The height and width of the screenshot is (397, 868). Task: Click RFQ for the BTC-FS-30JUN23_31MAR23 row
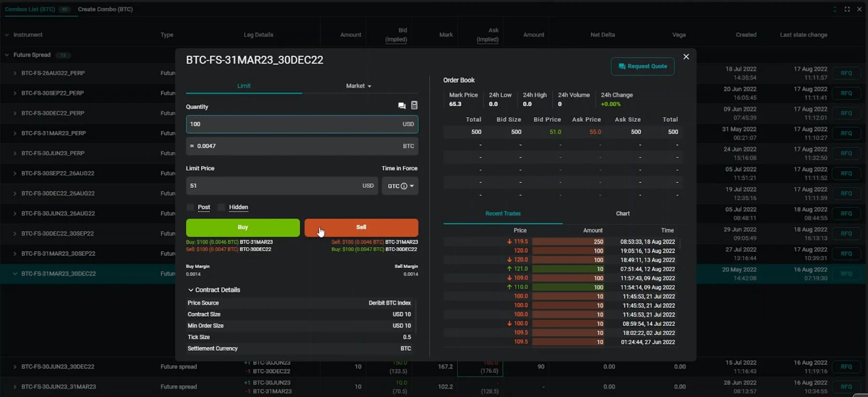pyautogui.click(x=846, y=387)
